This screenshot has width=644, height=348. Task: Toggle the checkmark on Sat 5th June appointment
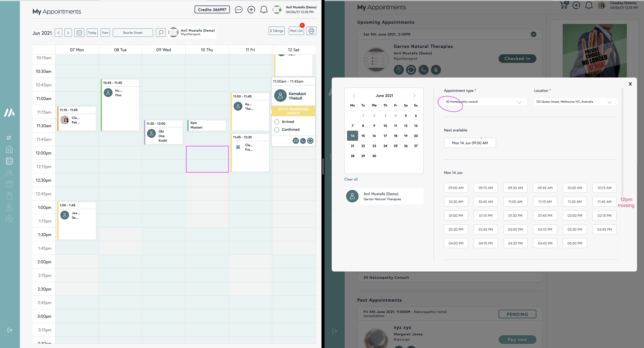(x=533, y=34)
